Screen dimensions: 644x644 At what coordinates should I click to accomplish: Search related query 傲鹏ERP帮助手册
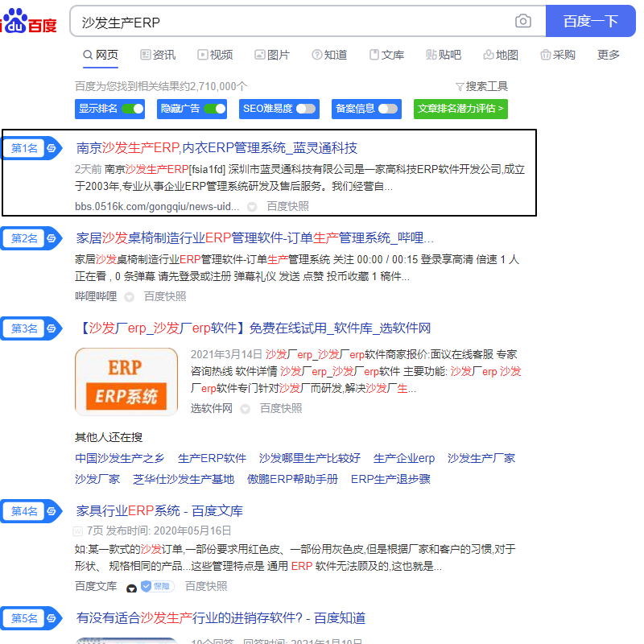[292, 479]
